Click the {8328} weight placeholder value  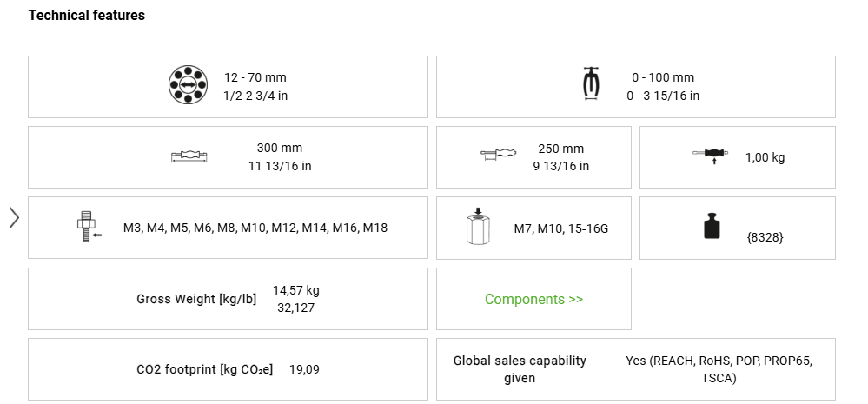click(x=765, y=235)
